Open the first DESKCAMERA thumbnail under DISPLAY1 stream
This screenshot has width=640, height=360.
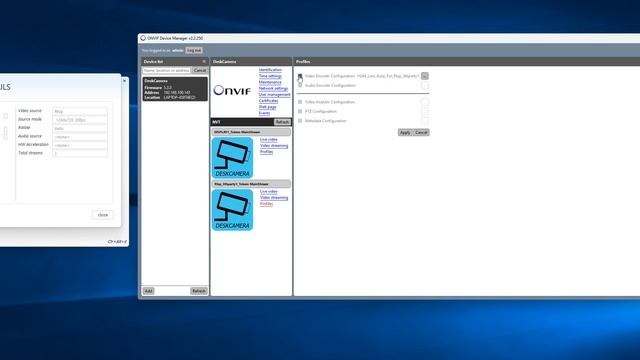point(233,158)
